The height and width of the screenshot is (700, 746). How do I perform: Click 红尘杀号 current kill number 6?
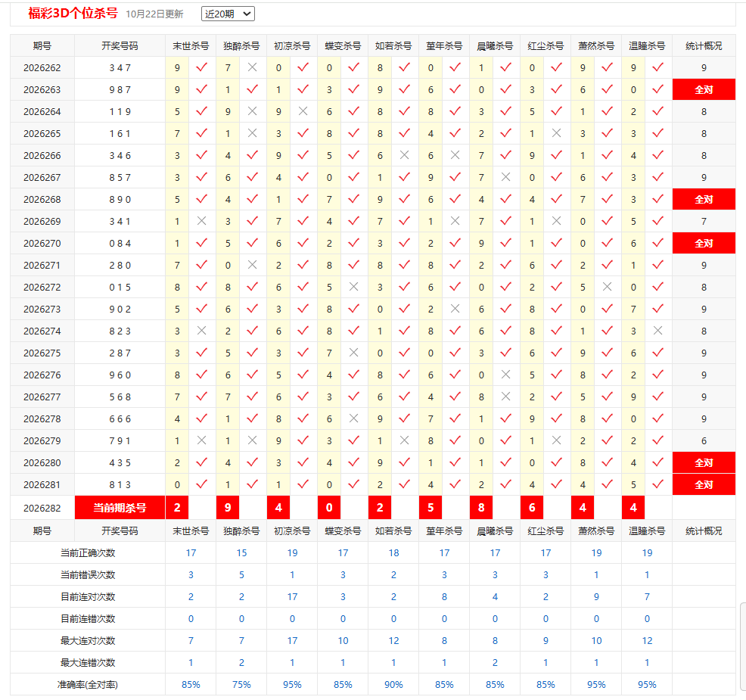click(532, 508)
